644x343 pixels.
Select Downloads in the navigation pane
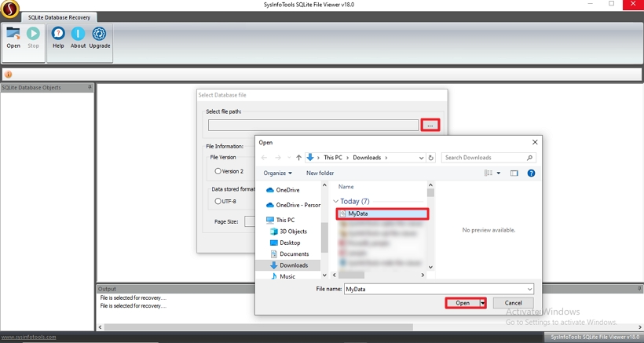293,265
